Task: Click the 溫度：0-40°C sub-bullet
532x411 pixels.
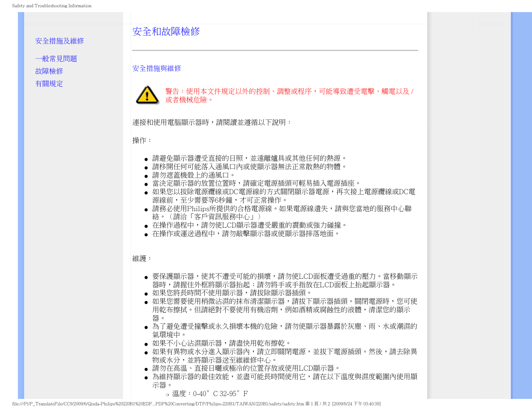Action: [210, 394]
